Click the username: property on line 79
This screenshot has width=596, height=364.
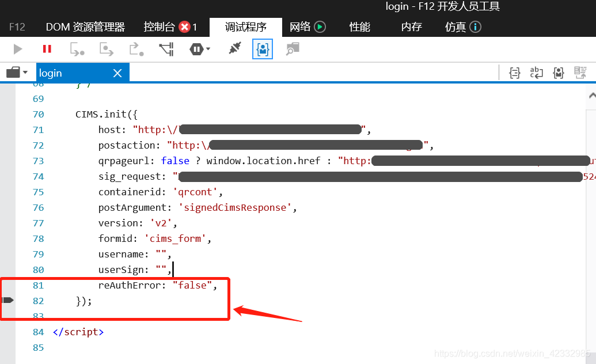point(124,254)
